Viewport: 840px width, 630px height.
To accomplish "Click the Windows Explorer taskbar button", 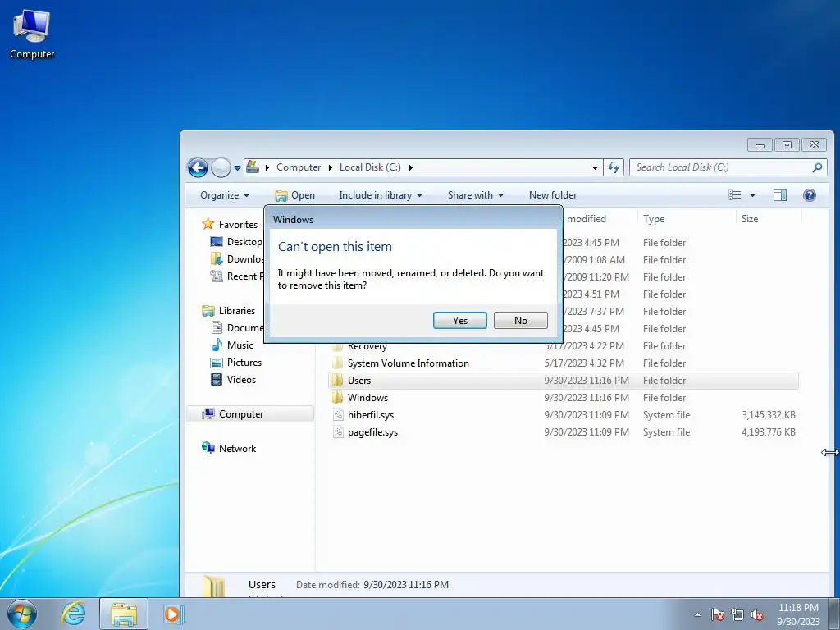I will [124, 614].
